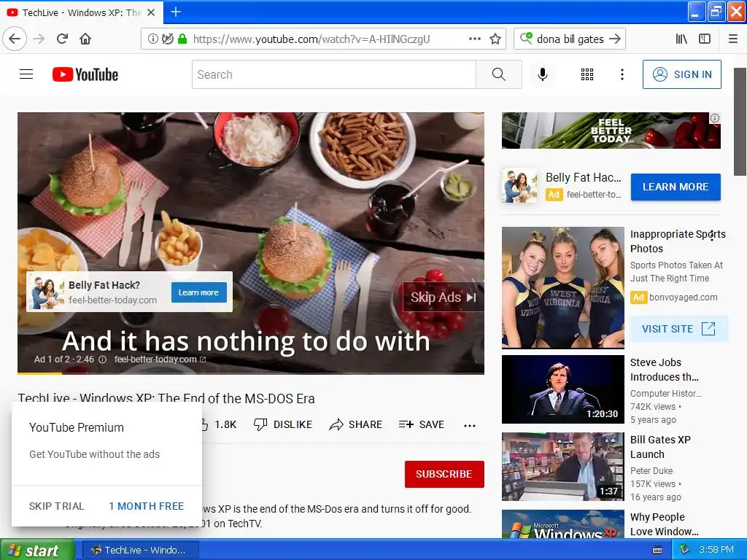Screen dimensions: 747x560
Task: Submit search with the arrow in browser search box
Action: click(x=615, y=39)
